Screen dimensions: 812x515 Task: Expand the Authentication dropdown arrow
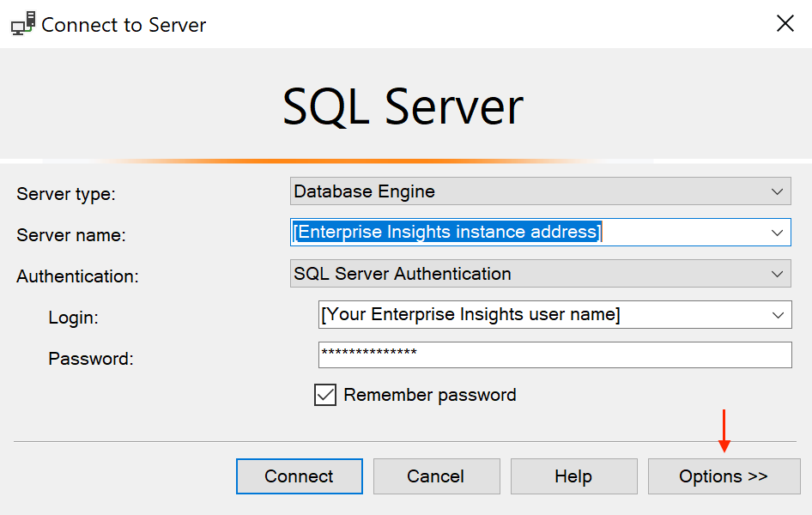777,275
